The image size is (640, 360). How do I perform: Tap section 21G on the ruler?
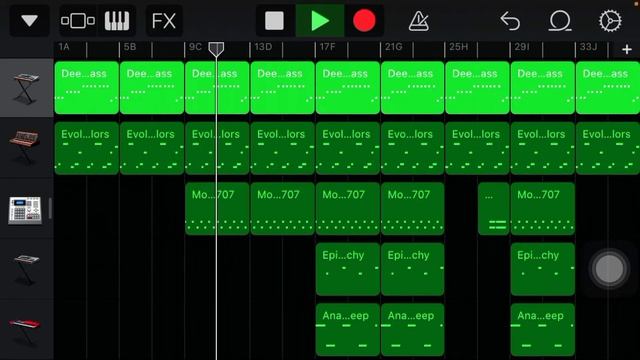[x=393, y=47]
